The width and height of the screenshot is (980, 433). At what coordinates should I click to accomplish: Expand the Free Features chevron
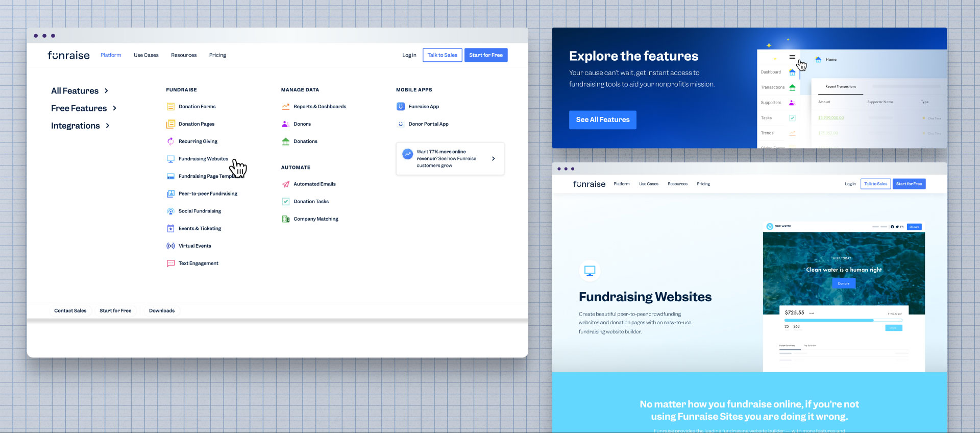pos(114,108)
